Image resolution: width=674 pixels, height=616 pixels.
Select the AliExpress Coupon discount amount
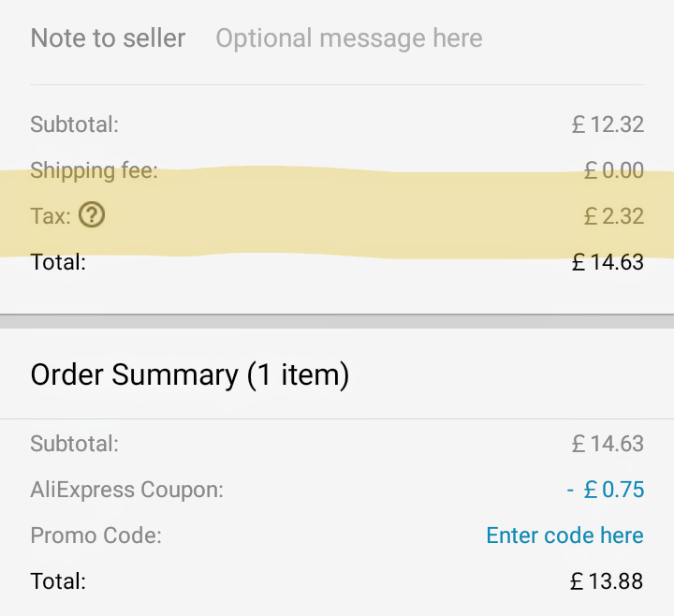606,490
